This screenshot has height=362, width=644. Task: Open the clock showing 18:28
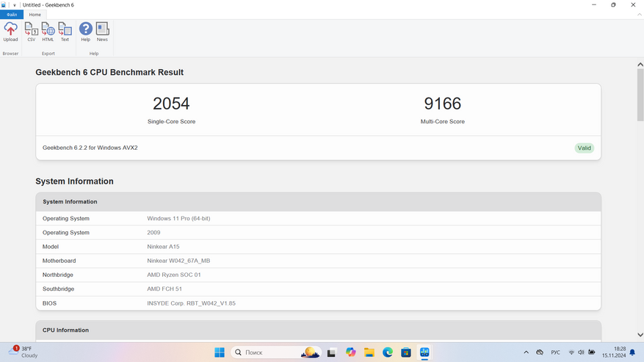tap(614, 352)
